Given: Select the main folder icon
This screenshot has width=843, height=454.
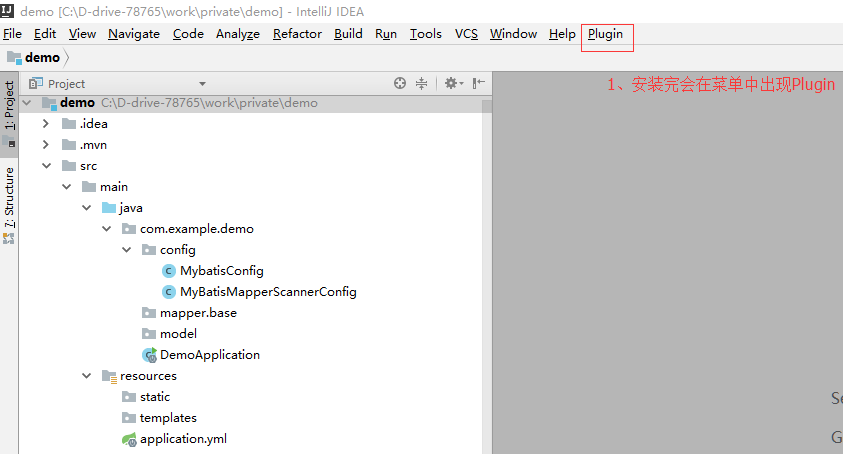Looking at the screenshot, I should click(x=89, y=187).
